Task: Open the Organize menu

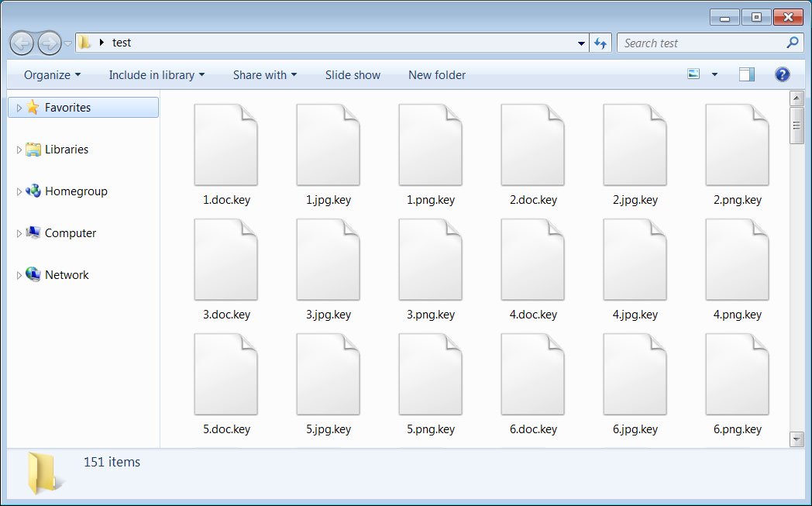Action: pyautogui.click(x=52, y=75)
